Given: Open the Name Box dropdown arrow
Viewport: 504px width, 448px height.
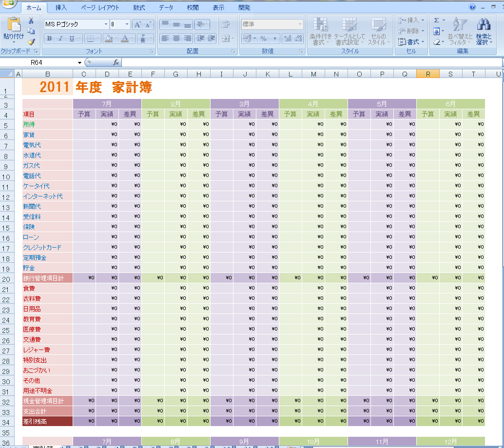Looking at the screenshot, I should pos(79,62).
